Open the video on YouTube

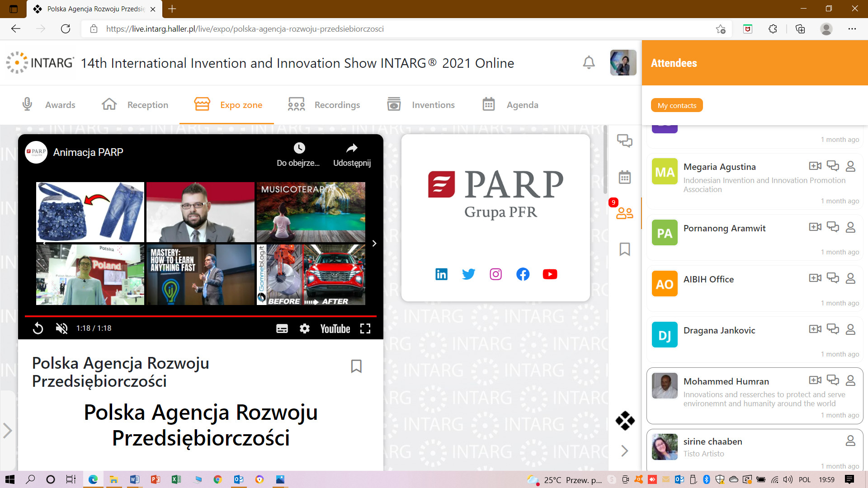point(335,328)
